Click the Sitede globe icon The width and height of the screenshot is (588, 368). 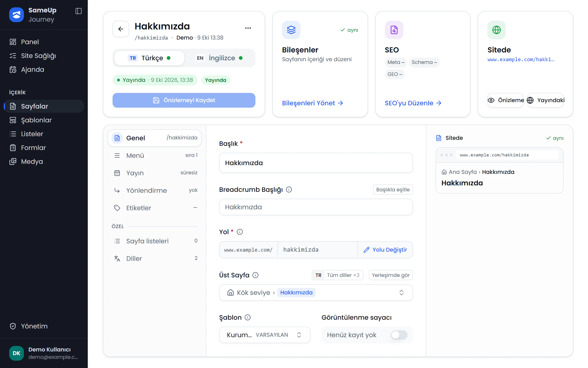click(496, 30)
